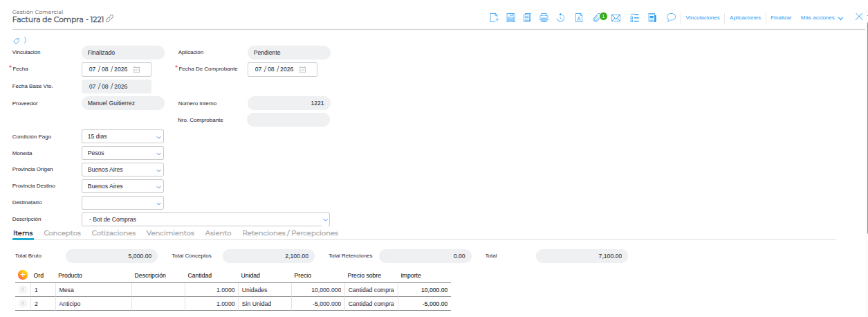Viewport: 868px width, 317px height.
Task: Click the Unidades unit cell
Action: [x=264, y=290]
